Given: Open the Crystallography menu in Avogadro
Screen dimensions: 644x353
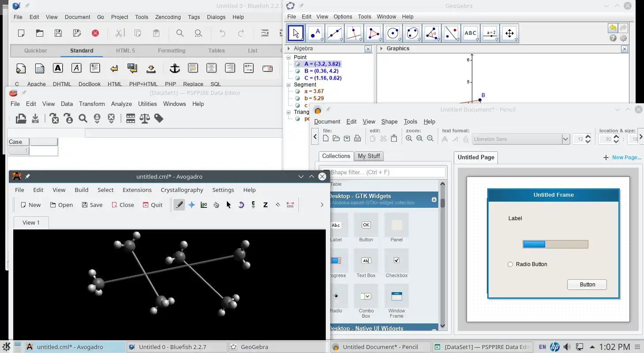Looking at the screenshot, I should 182,190.
